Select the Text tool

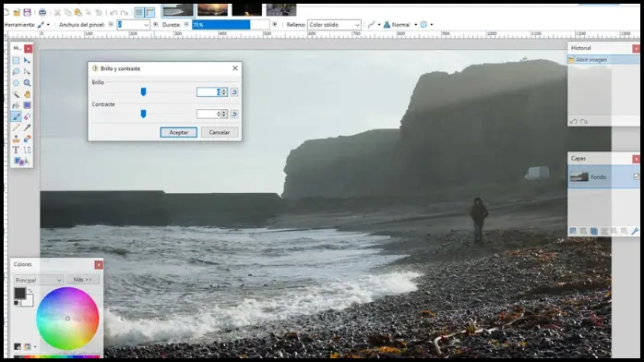click(x=16, y=150)
